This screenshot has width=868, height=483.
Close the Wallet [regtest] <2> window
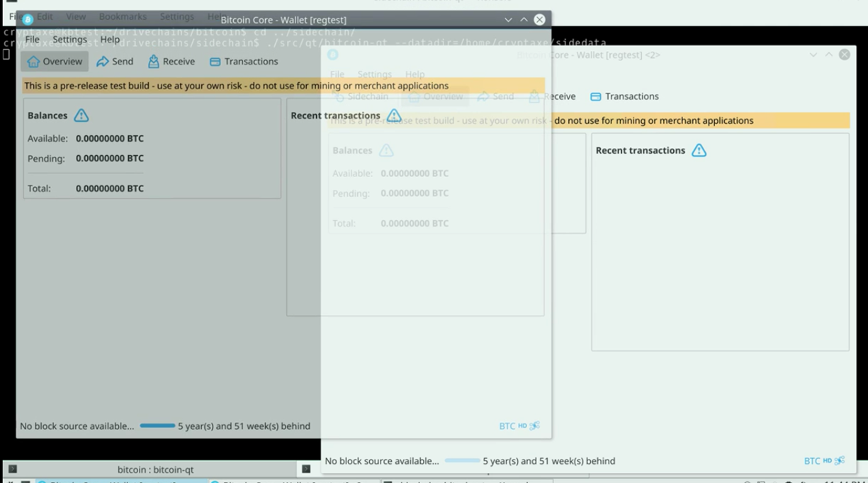[x=845, y=55]
